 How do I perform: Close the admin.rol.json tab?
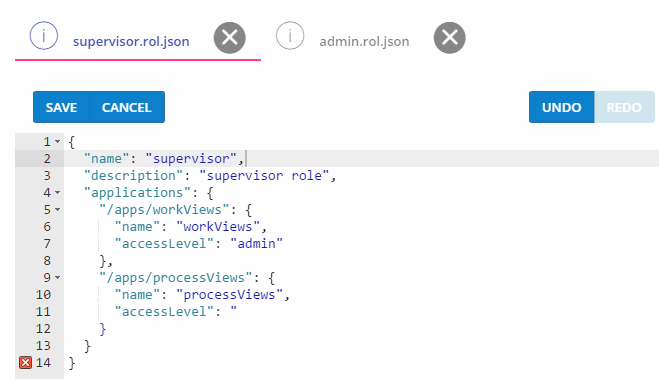(450, 38)
